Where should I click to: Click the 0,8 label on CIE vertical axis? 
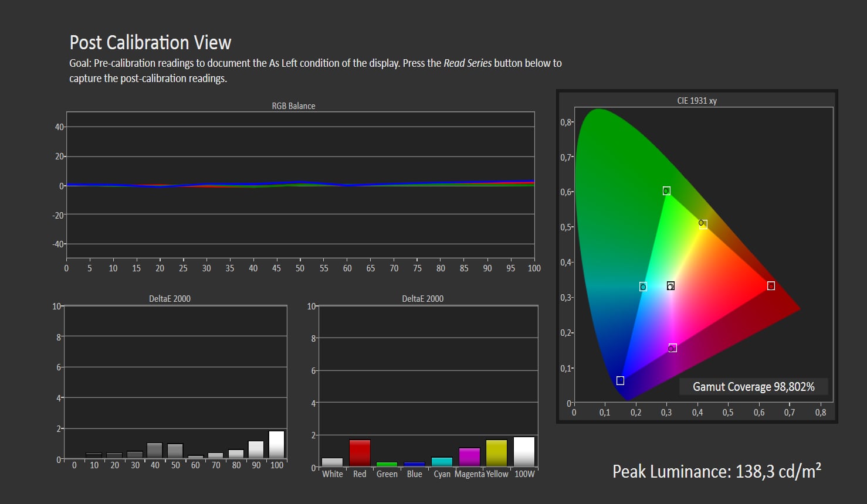565,122
